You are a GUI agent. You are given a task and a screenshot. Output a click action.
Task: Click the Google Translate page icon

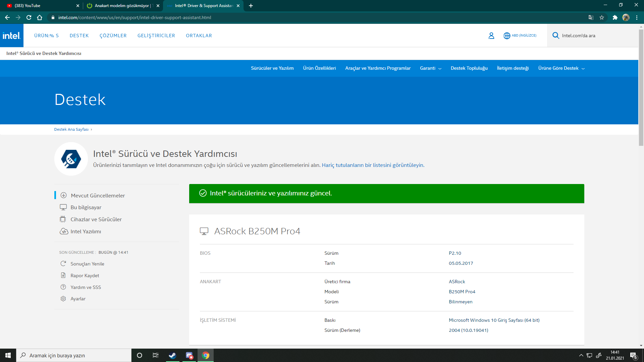(x=591, y=17)
